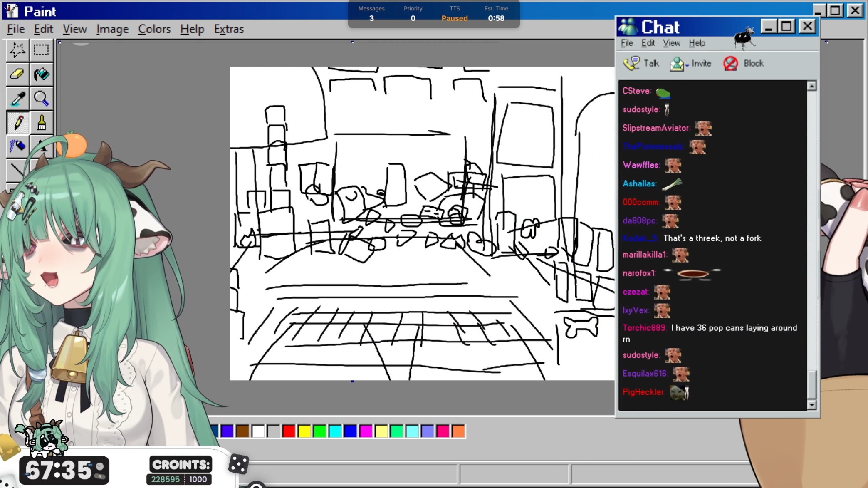Click the chat scrollbar down arrow

pos(811,404)
